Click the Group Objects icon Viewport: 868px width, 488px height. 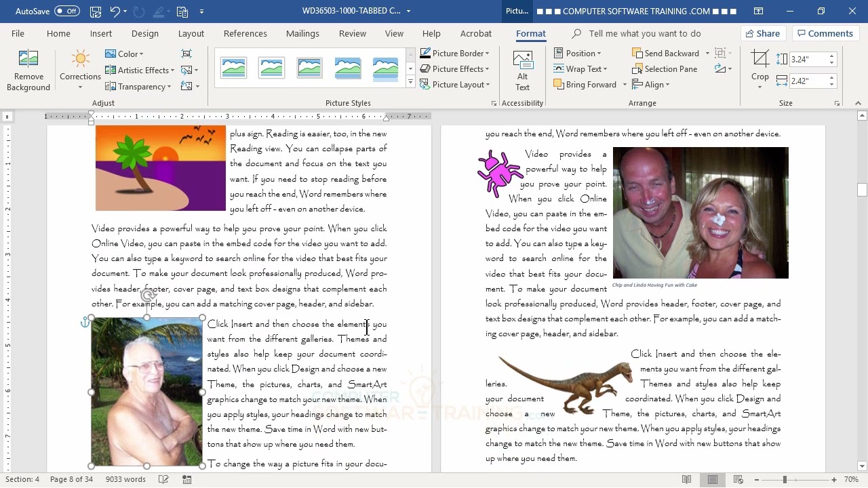720,53
